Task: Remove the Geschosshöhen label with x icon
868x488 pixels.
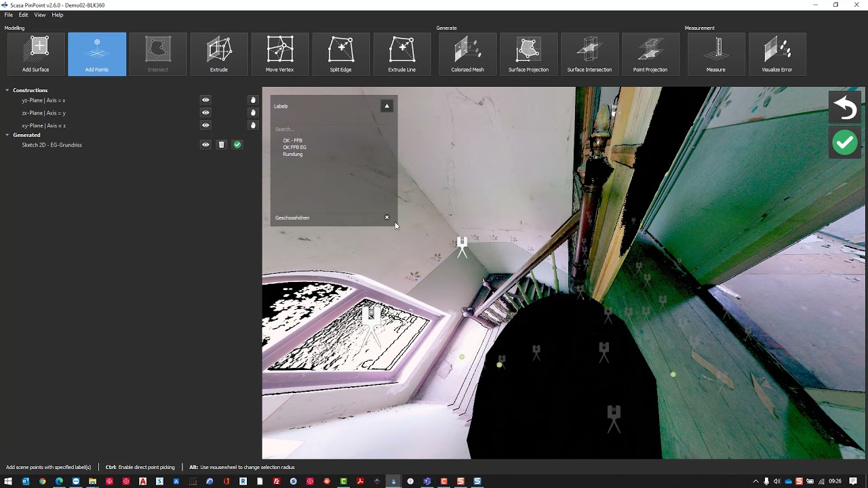Action: (387, 218)
